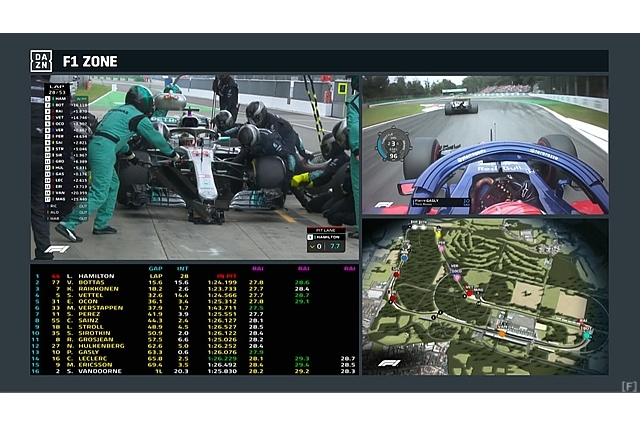The image size is (640, 426).
Task: Select the S. VETTEL row
Action: pyautogui.click(x=194, y=295)
